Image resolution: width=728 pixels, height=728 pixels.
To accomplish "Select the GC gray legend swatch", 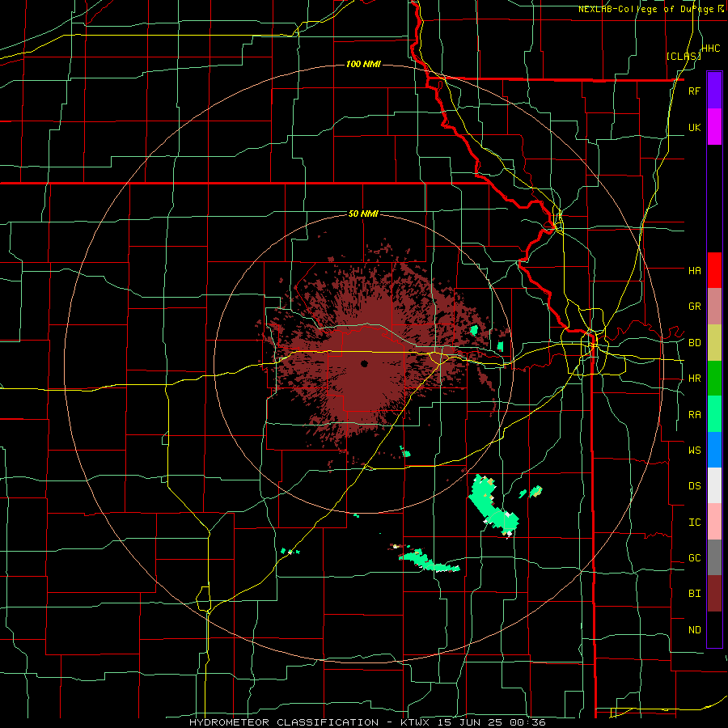I will [x=714, y=557].
